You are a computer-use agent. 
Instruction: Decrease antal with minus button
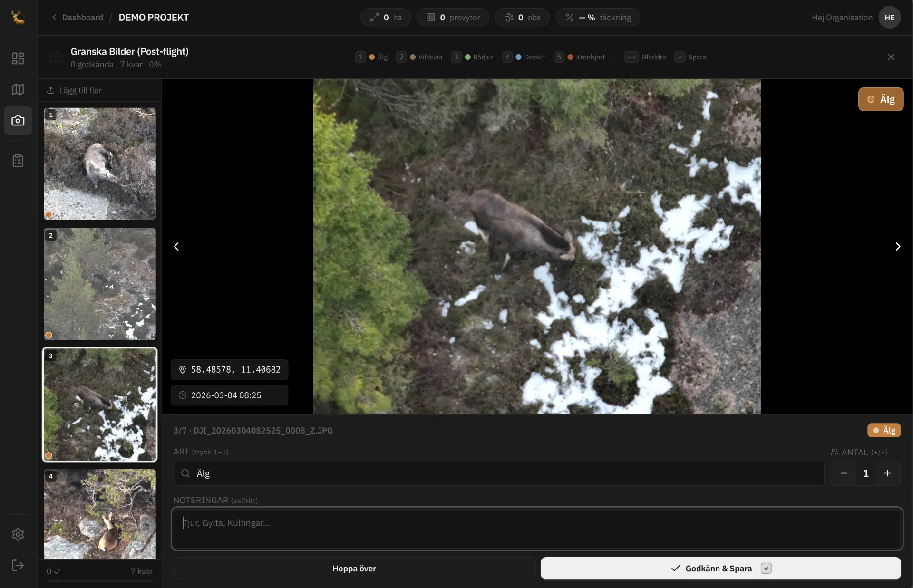844,473
